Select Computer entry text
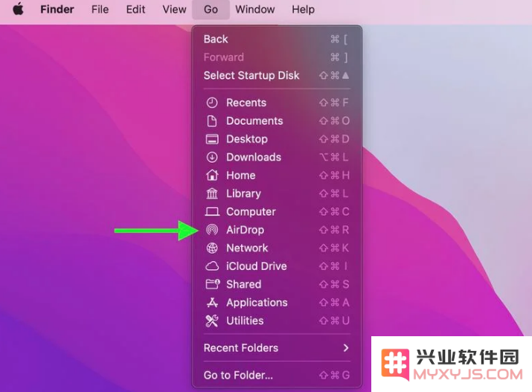The width and height of the screenshot is (532, 392). click(x=251, y=212)
